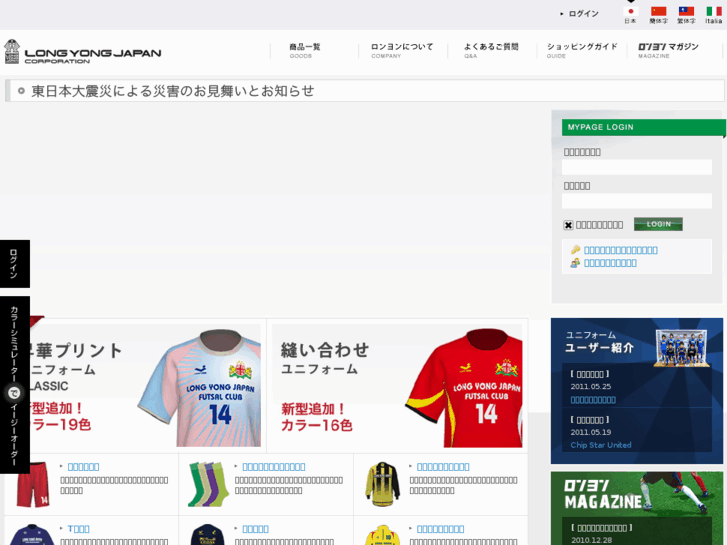
Task: Open the 2011.05.25 user entry link
Action: pos(593,400)
